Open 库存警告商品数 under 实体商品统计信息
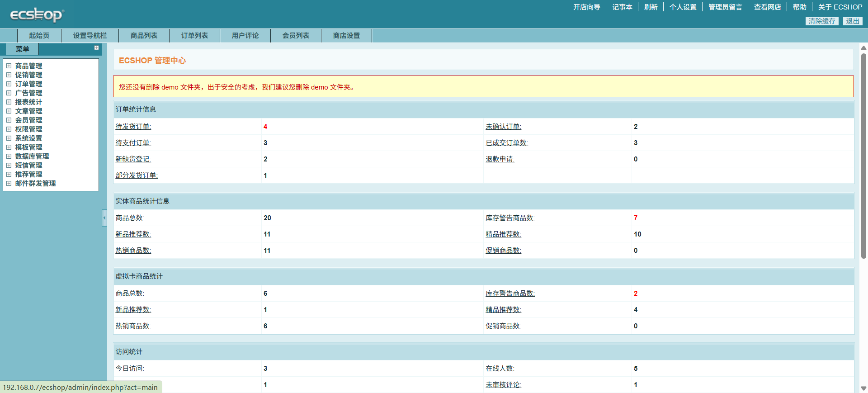This screenshot has height=393, width=868. pyautogui.click(x=510, y=218)
